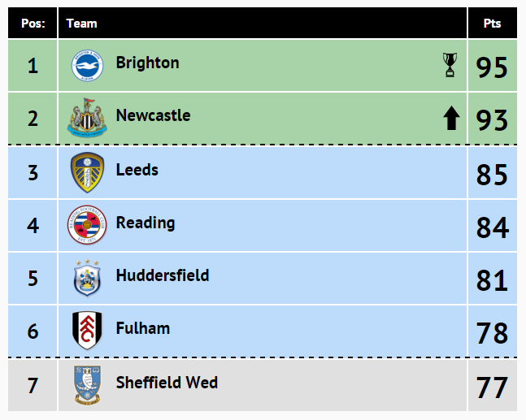
Task: Open the Huddersfield team name
Action: click(163, 275)
